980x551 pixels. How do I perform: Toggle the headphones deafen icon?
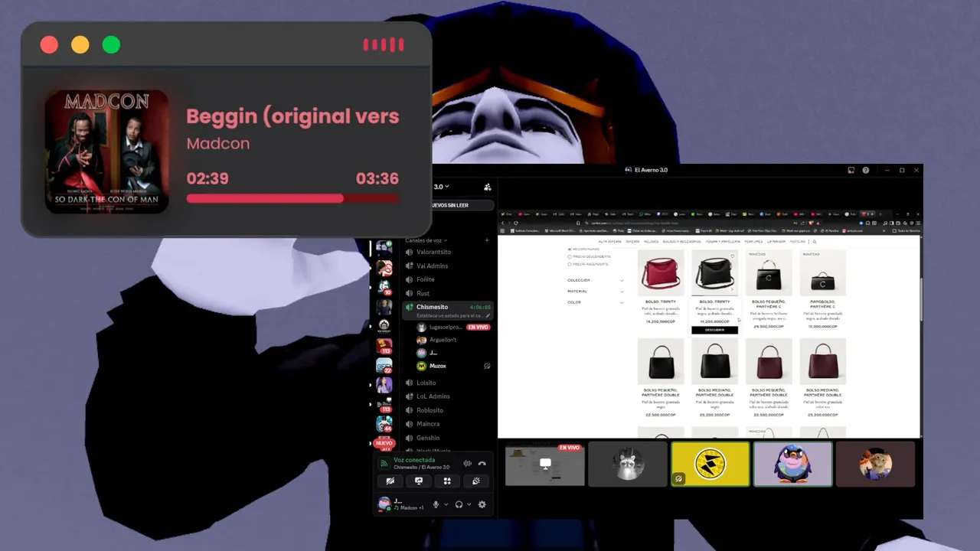[459, 504]
